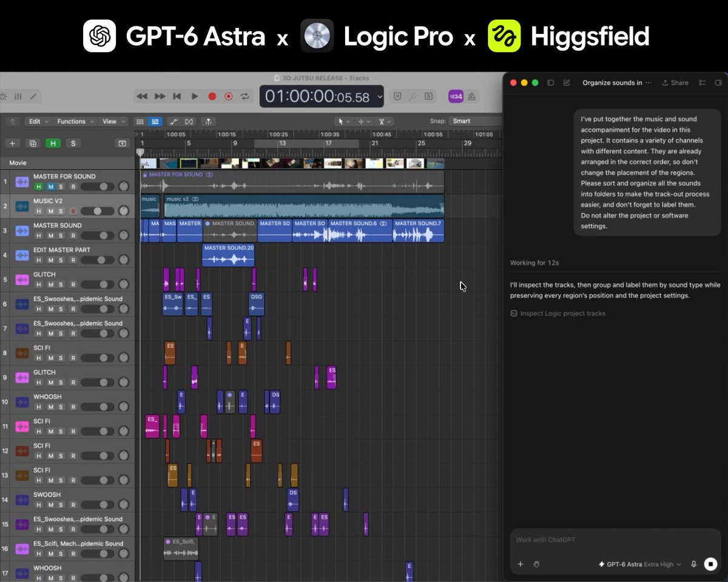Open the ChatGPT task list icon
This screenshot has height=582, width=728.
tap(703, 83)
